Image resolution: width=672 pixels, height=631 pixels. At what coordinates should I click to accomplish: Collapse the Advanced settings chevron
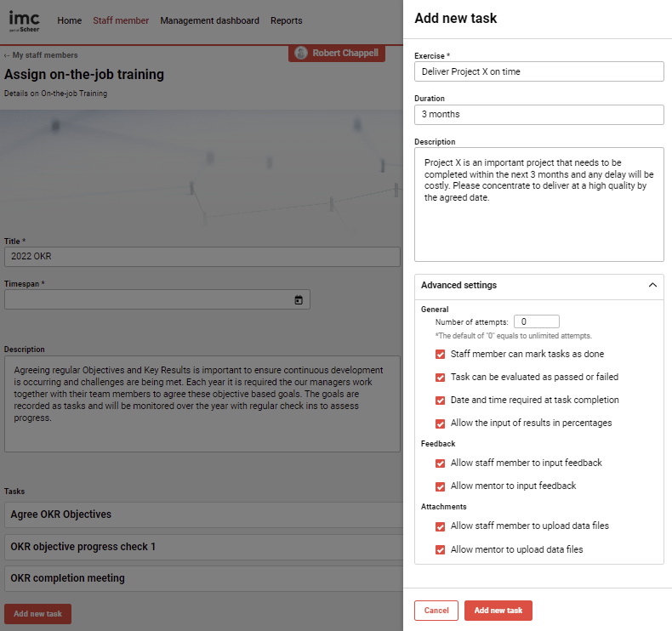pyautogui.click(x=652, y=286)
